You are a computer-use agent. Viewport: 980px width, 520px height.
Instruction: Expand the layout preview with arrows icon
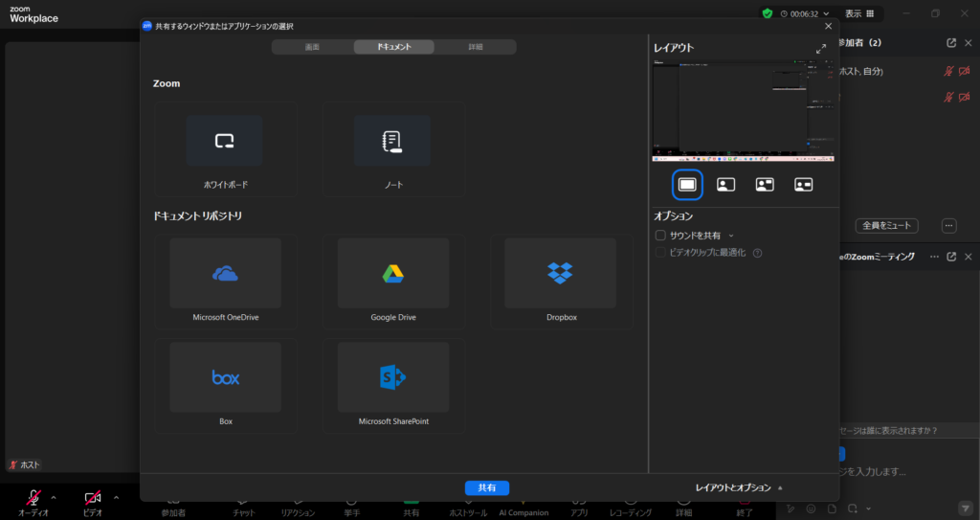(x=821, y=48)
